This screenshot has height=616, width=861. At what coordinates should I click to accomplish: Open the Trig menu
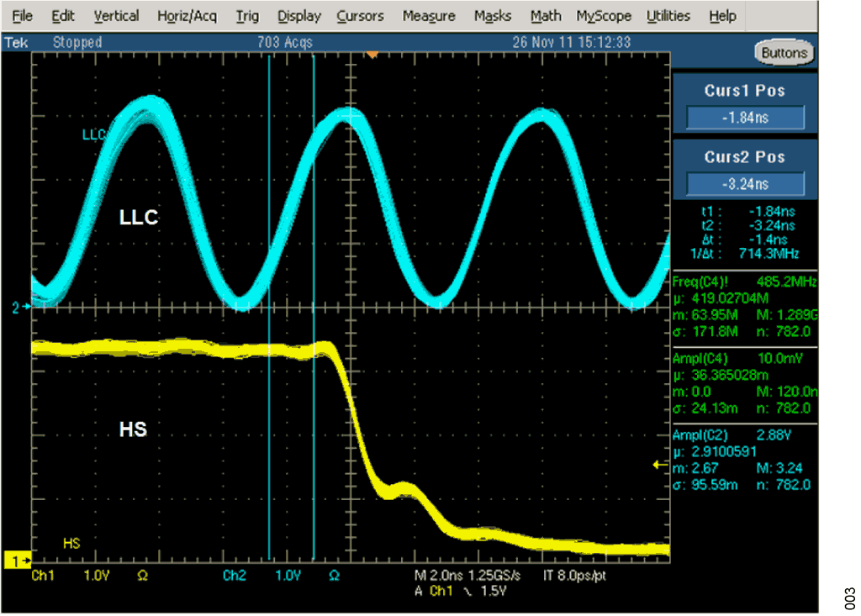click(x=247, y=16)
